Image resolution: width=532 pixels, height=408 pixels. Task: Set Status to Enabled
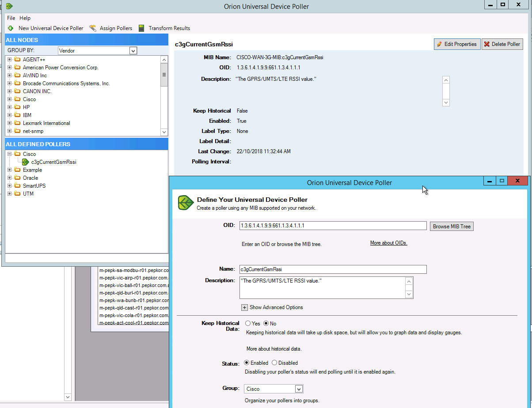(247, 363)
